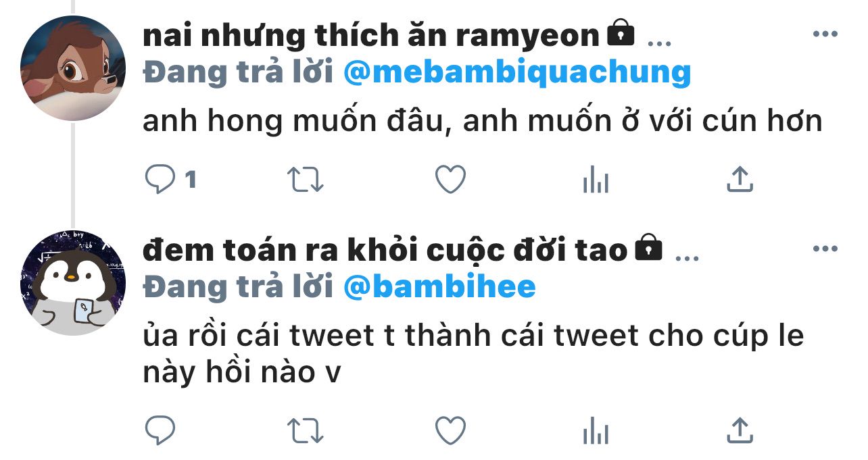The height and width of the screenshot is (460, 868).
Task: Open the tweet 'ủa rồi cái tweet' text
Action: click(x=473, y=355)
